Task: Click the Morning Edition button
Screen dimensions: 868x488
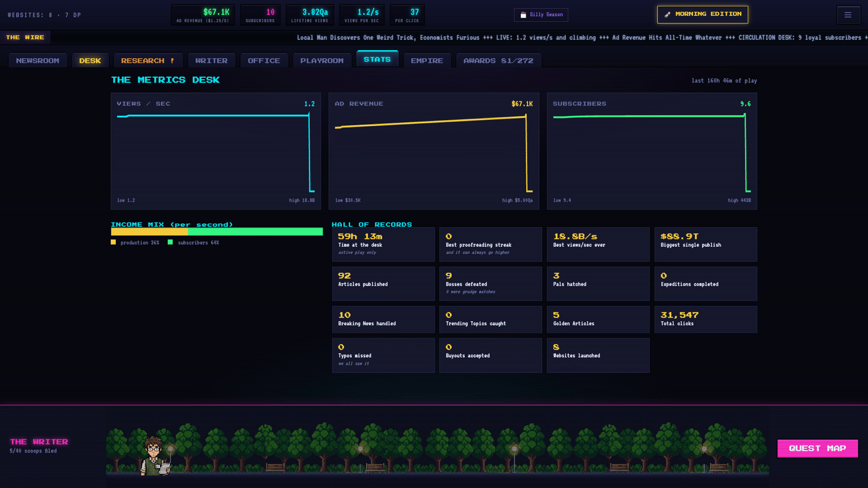Action: pos(703,14)
